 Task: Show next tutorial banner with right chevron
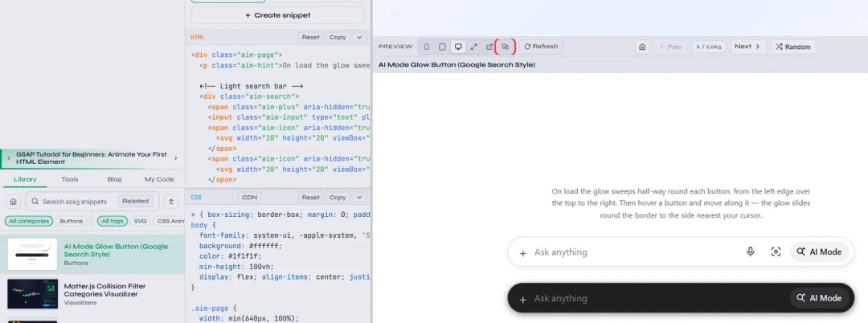coord(176,158)
